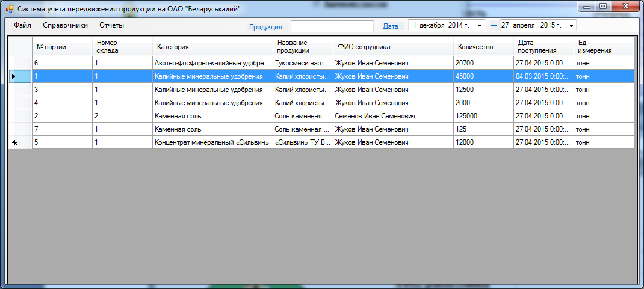Select row header with current-row arrow

click(x=20, y=76)
